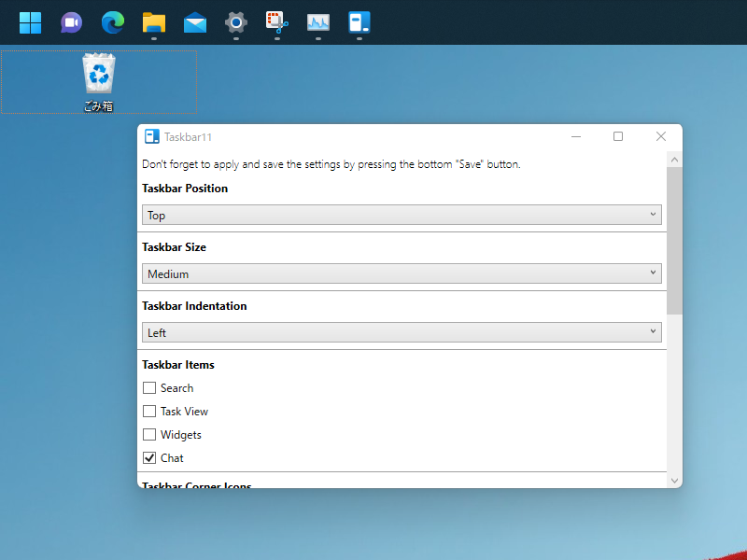Open File Explorer from the taskbar

pos(153,22)
